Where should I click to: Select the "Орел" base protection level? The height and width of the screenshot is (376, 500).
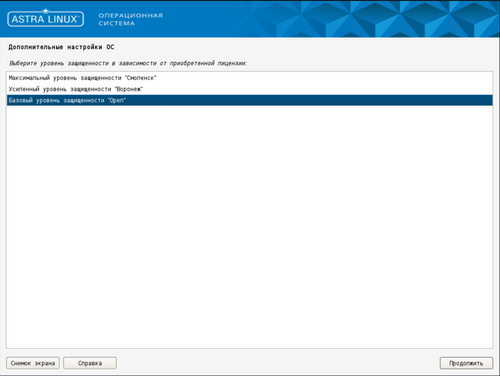(x=249, y=100)
